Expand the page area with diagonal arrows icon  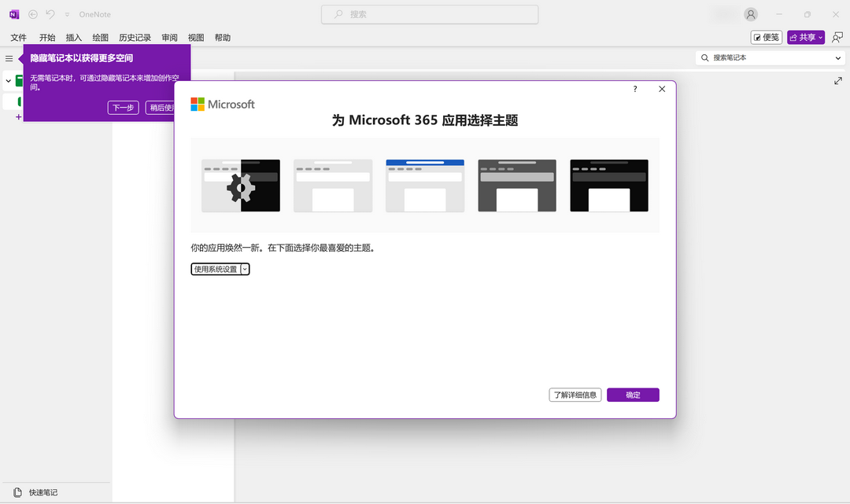coord(837,80)
